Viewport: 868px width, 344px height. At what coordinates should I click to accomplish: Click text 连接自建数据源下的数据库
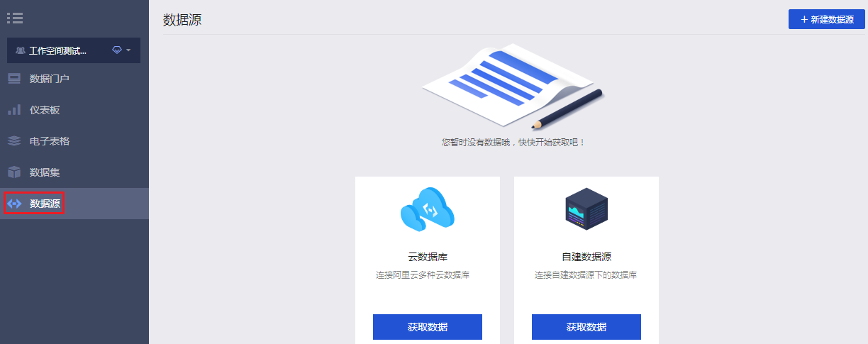click(586, 274)
